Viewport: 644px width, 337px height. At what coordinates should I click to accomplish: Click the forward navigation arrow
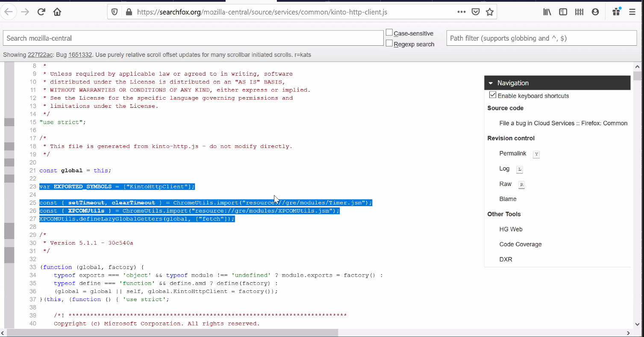point(25,12)
